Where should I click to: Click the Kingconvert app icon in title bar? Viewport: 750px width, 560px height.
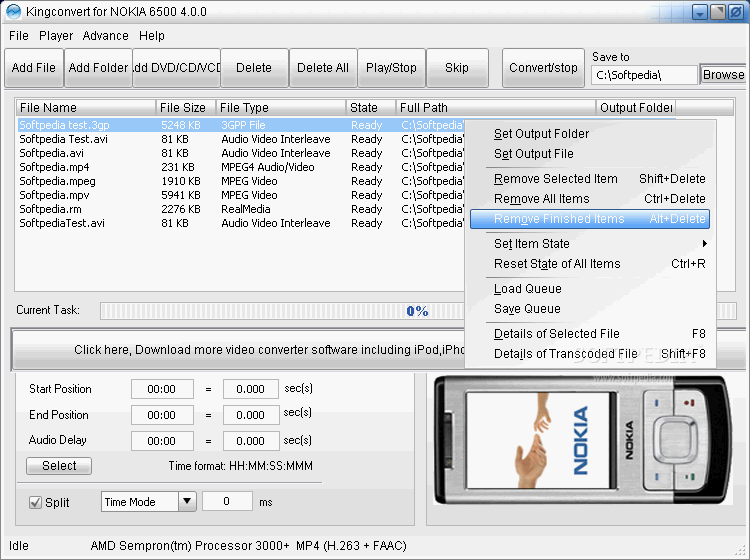click(13, 11)
